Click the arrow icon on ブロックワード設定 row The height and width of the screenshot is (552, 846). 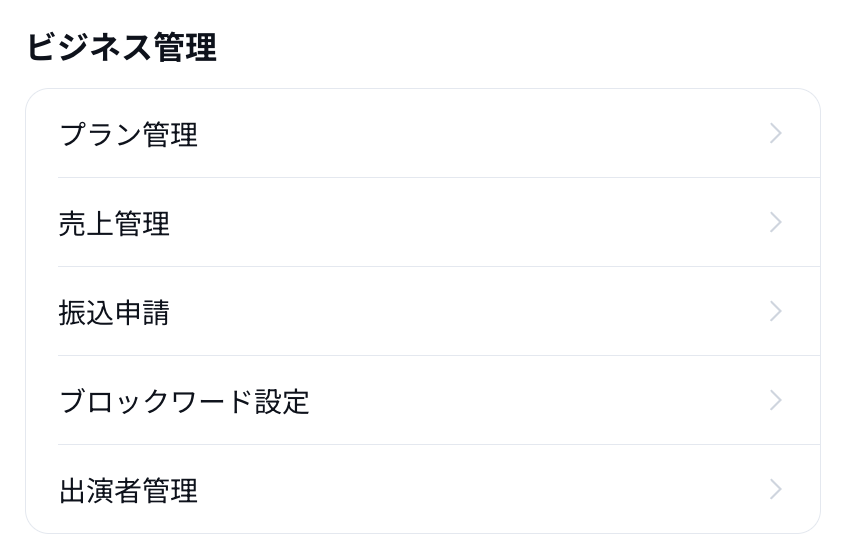tap(776, 401)
